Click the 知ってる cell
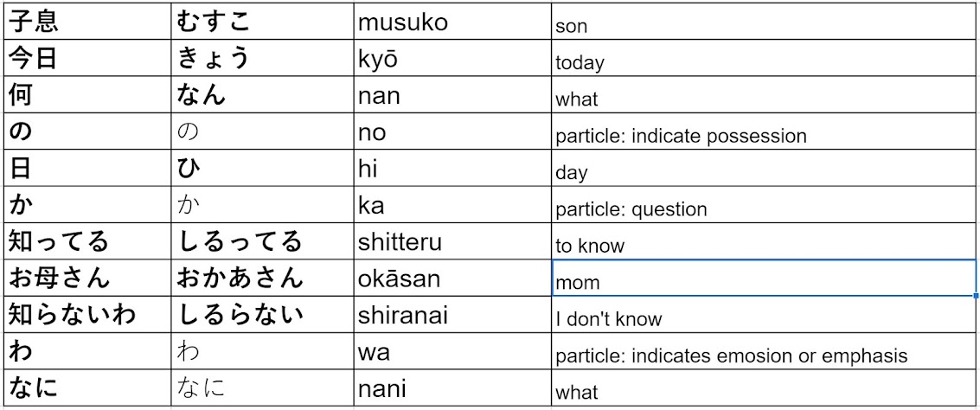 click(88, 242)
